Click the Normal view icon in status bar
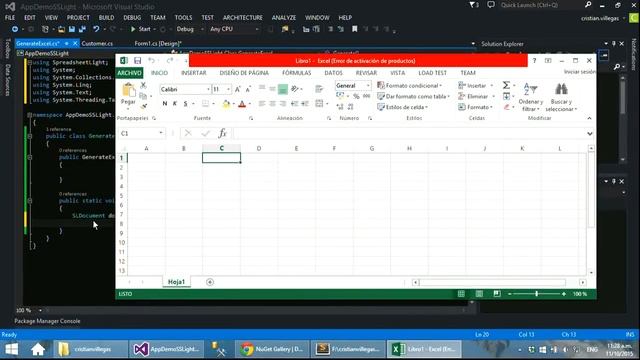This screenshot has width=640, height=360. [461, 294]
